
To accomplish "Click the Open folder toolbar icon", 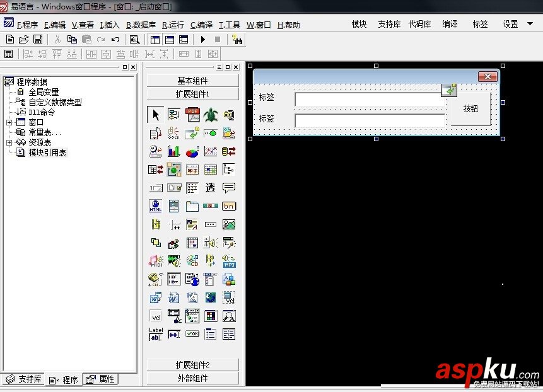I will (x=23, y=40).
